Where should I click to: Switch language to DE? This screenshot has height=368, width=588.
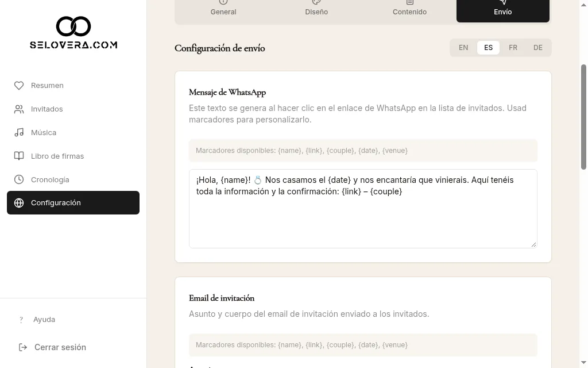[537, 48]
